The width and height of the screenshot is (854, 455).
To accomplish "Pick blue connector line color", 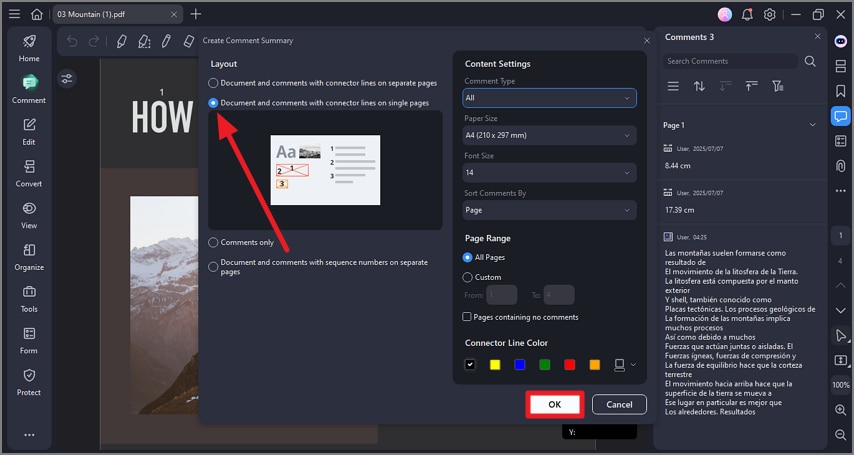I will 520,365.
